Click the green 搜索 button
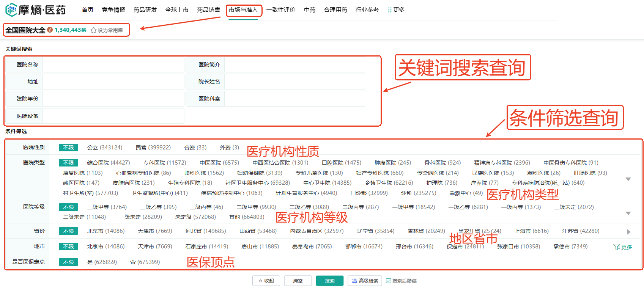 pos(329,281)
